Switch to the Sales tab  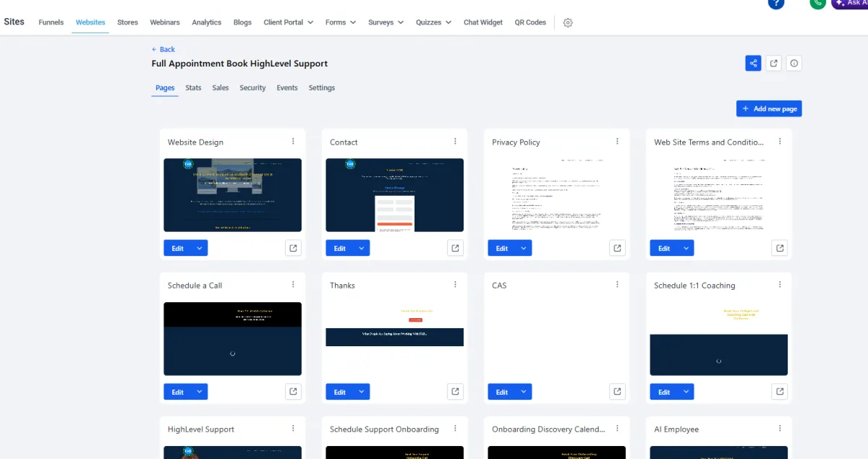[x=221, y=87]
